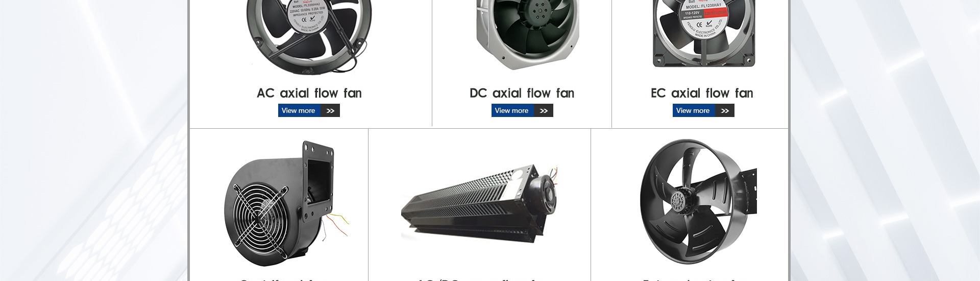Click View more under EC axial flow fan

tap(694, 110)
